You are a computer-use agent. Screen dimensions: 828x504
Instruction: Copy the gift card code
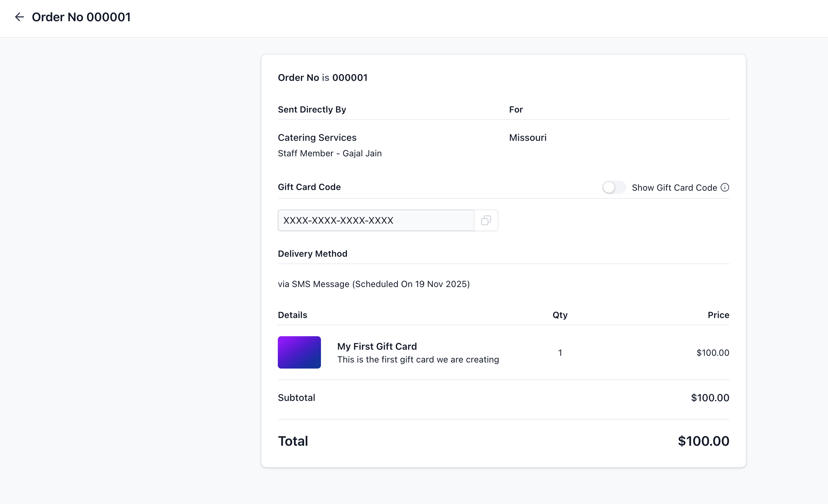point(486,220)
